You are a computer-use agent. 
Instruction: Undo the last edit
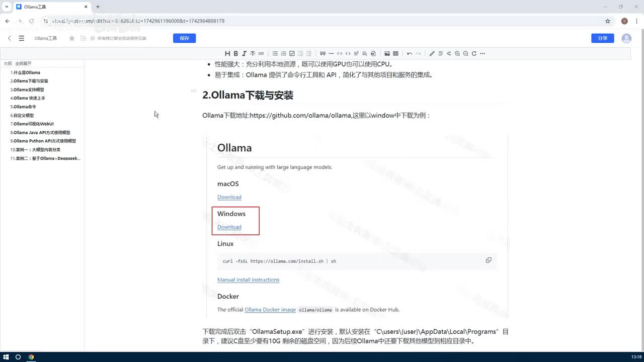click(x=410, y=53)
